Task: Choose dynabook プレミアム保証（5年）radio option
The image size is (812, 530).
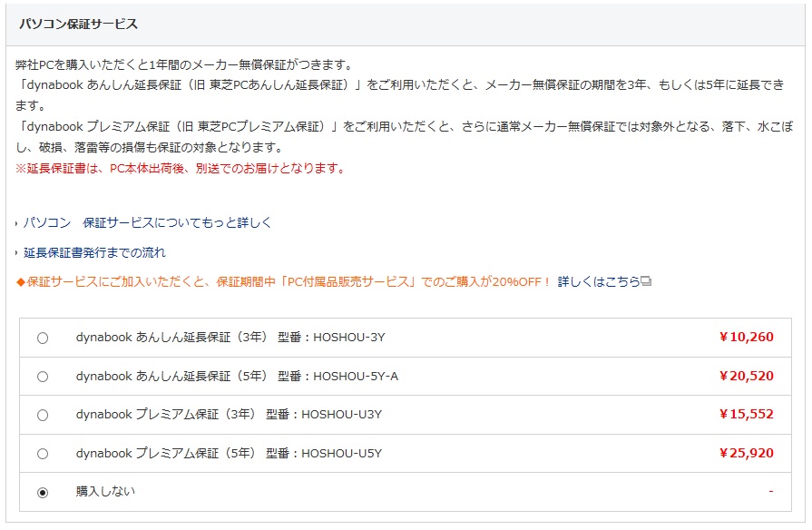Action: click(43, 454)
